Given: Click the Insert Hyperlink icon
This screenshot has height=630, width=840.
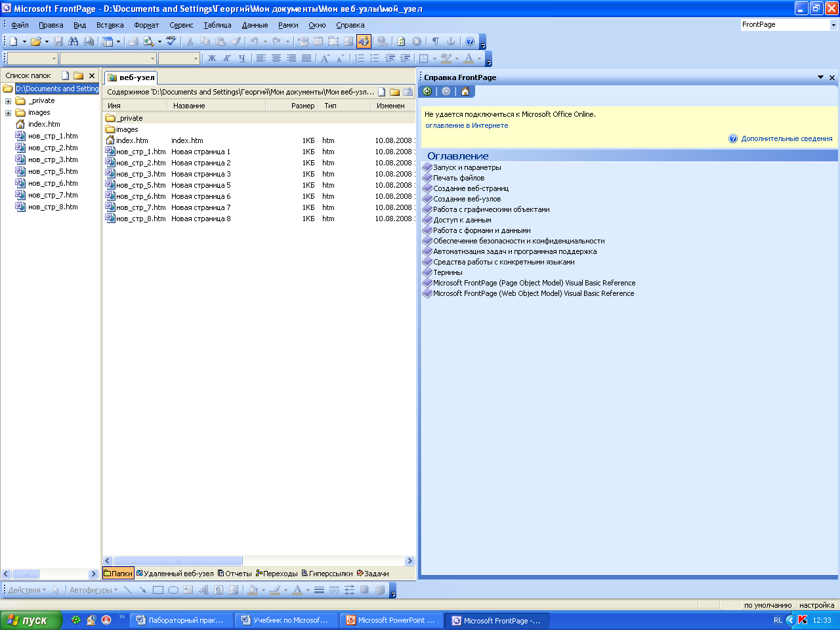Looking at the screenshot, I should 382,41.
